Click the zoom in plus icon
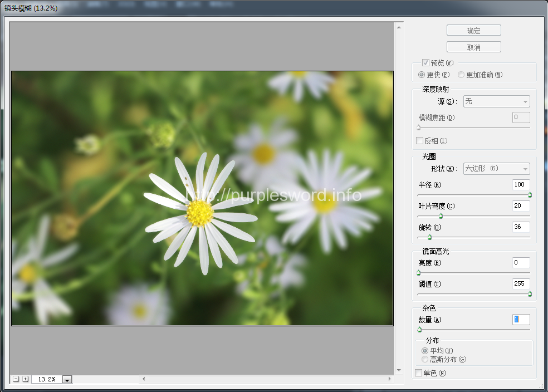 25,379
